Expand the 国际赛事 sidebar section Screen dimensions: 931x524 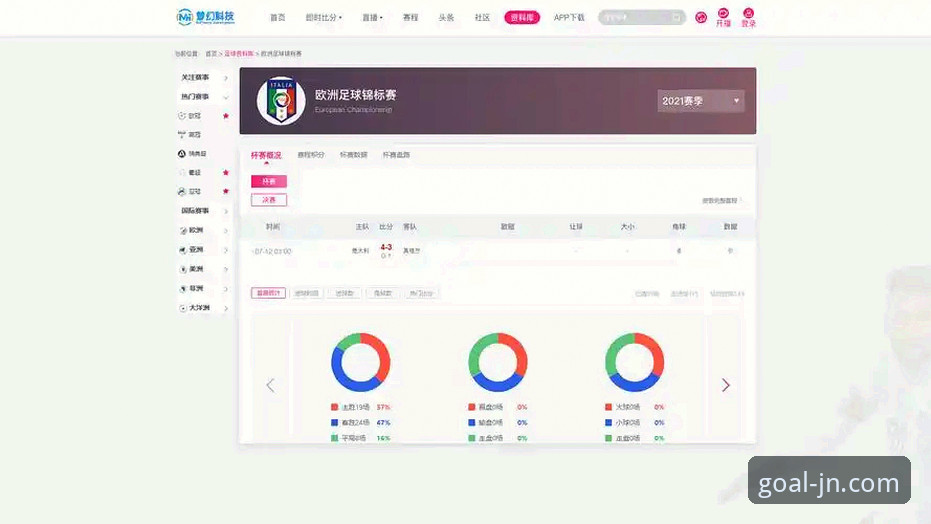(204, 211)
